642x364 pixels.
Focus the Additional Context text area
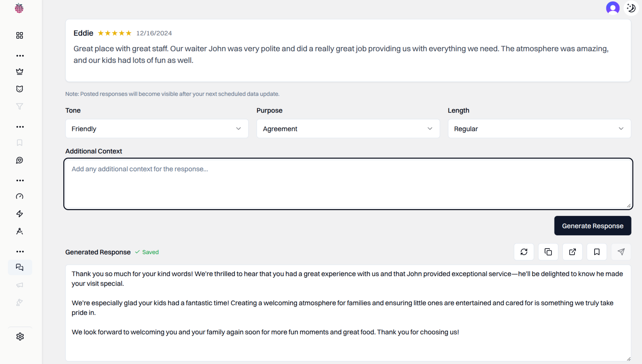click(x=348, y=184)
